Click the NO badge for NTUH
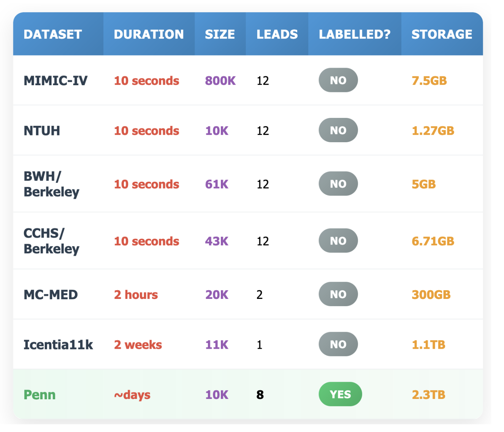 click(338, 130)
